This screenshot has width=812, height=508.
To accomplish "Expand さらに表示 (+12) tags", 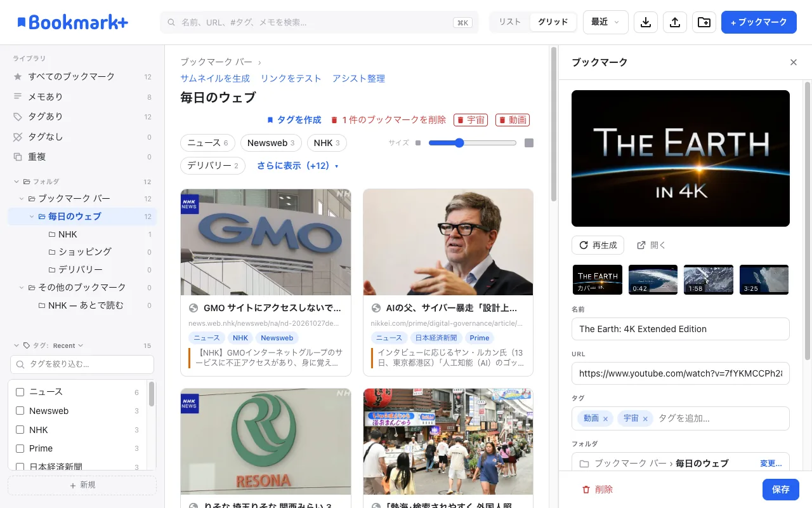I will [x=298, y=166].
